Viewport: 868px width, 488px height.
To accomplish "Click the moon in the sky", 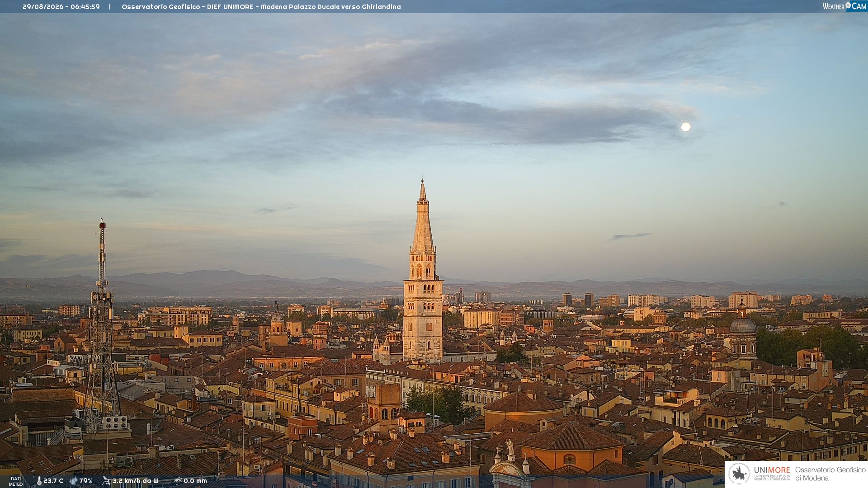I will tap(686, 127).
